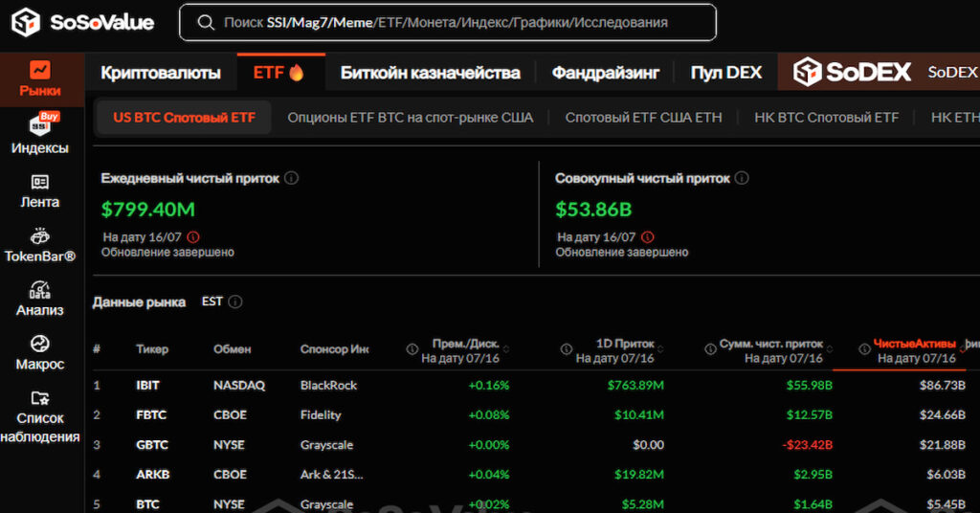Select US BTC Спотовый ETF sub-tab
980x513 pixels.
click(185, 118)
